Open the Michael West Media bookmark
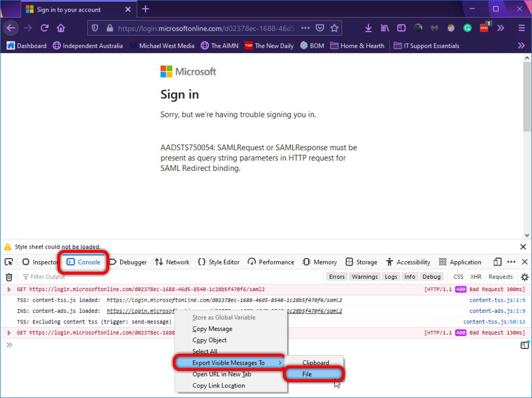Viewport: 532px width, 398px height. pos(162,45)
